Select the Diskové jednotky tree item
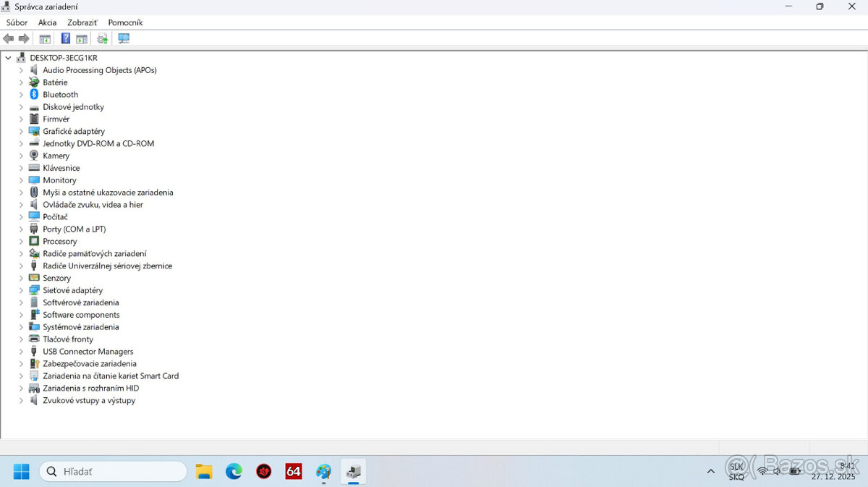 pyautogui.click(x=73, y=107)
